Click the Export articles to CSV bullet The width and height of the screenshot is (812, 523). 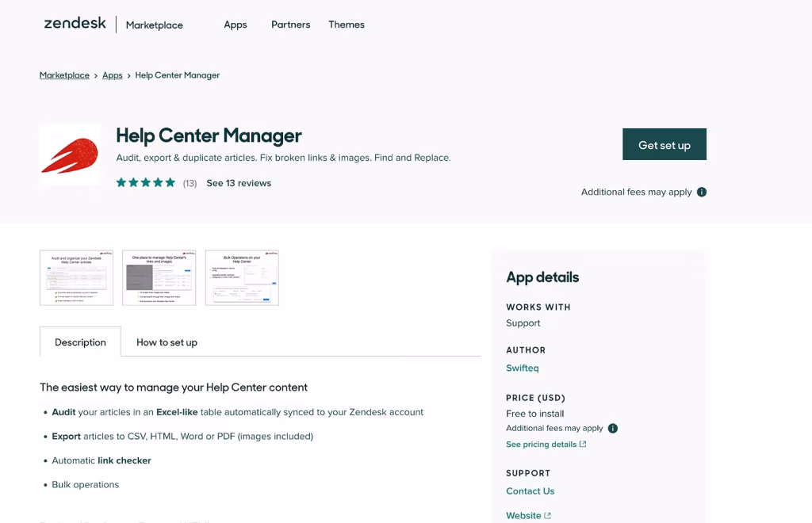[x=182, y=436]
